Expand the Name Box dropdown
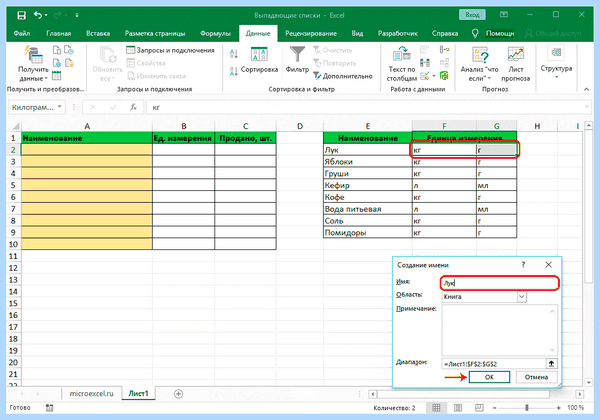The width and height of the screenshot is (600, 420). (60, 107)
